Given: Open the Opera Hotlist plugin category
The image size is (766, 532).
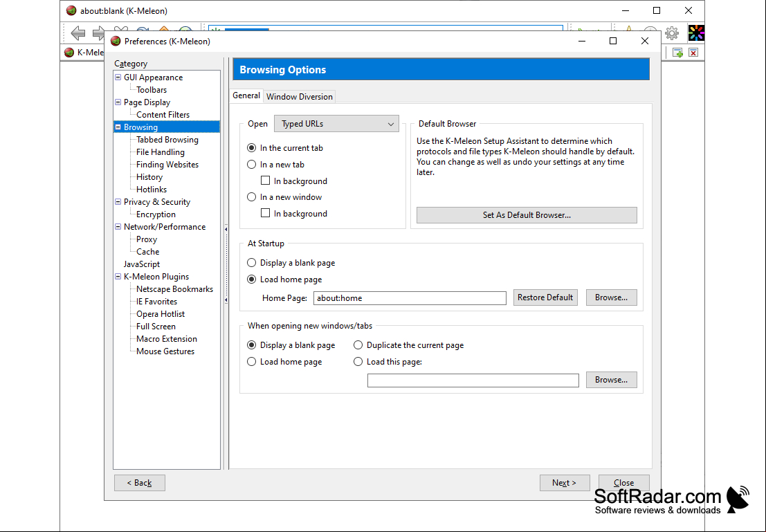Looking at the screenshot, I should point(161,314).
